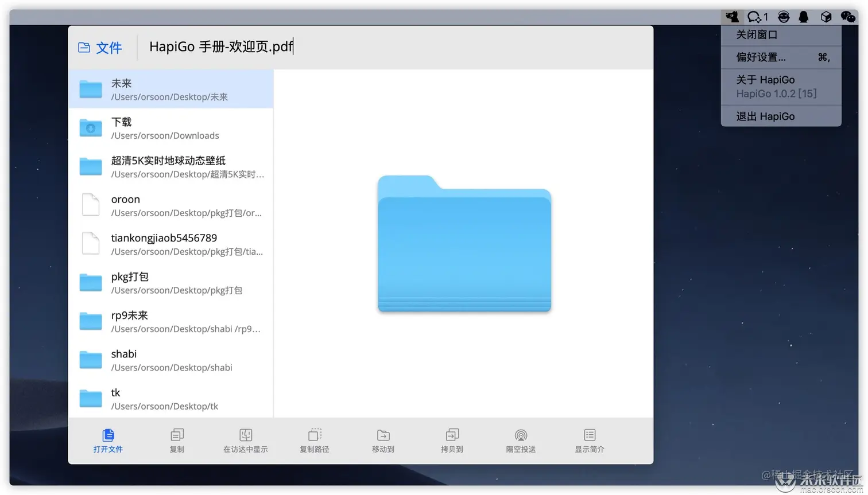
Task: Click the 超清5K实时地球动态壁纸 folder icon
Action: point(91,166)
